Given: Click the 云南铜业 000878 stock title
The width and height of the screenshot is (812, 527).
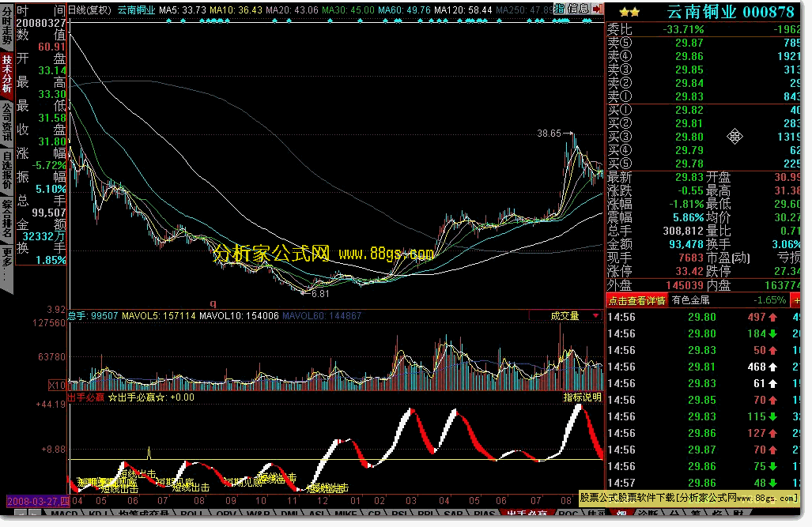Looking at the screenshot, I should pos(731,11).
